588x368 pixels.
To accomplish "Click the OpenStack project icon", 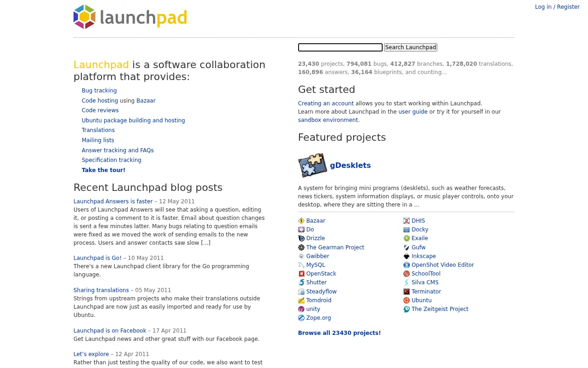I will pyautogui.click(x=301, y=274).
